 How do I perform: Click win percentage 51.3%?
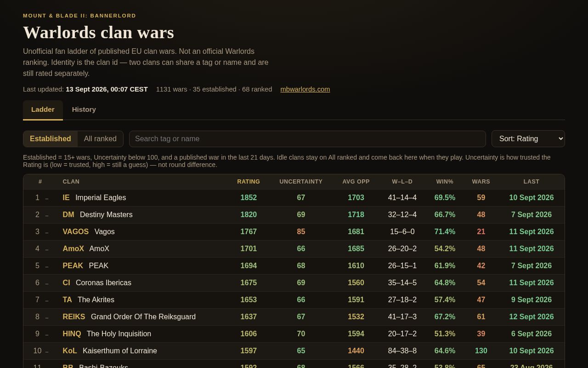click(x=445, y=334)
